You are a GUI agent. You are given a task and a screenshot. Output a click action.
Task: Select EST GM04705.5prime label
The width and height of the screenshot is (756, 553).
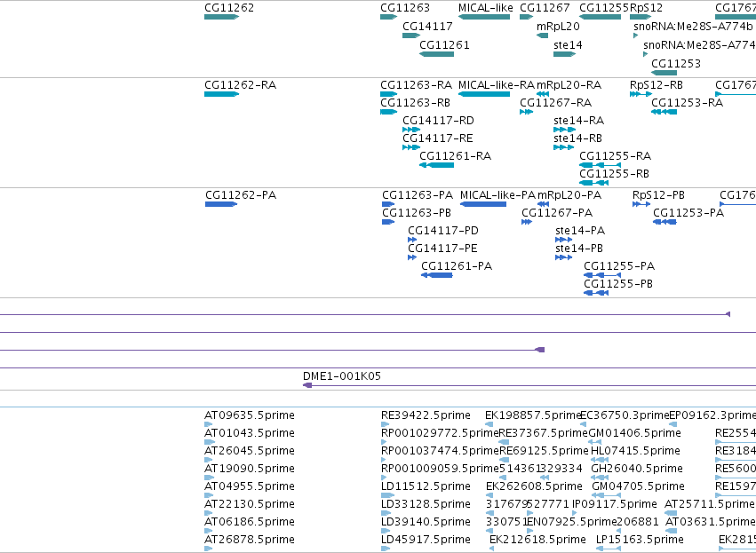tap(638, 486)
